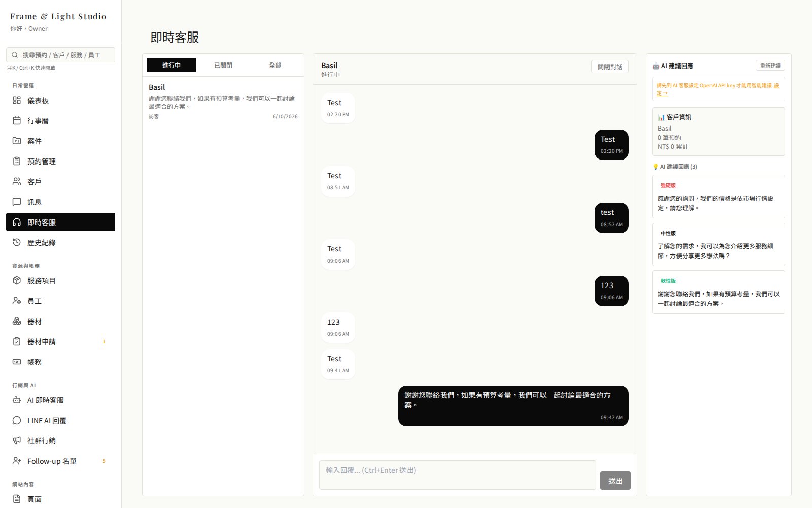
Task: Click 社群行銷 sidebar label
Action: coord(42,440)
